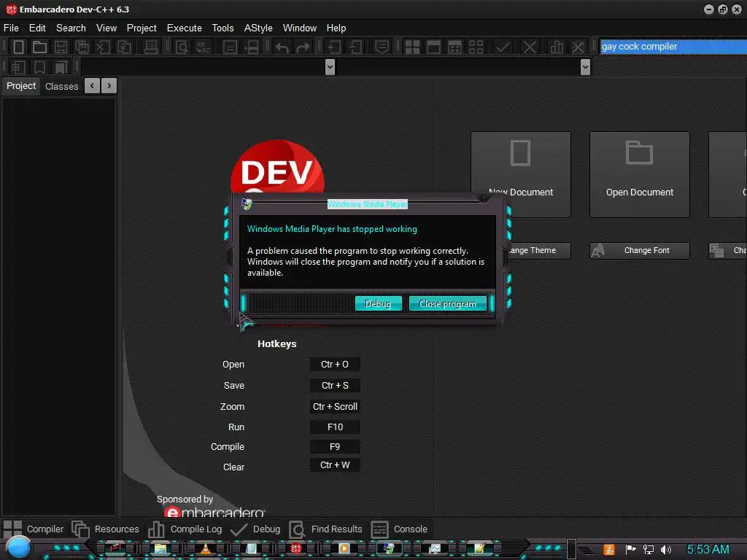Open the Execute menu

184,28
